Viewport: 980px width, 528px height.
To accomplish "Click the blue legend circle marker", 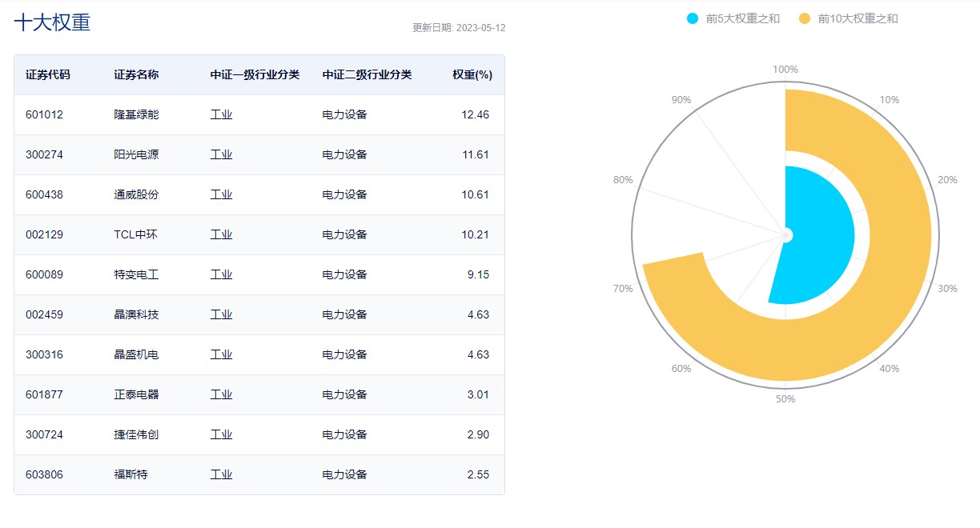I will pos(693,18).
